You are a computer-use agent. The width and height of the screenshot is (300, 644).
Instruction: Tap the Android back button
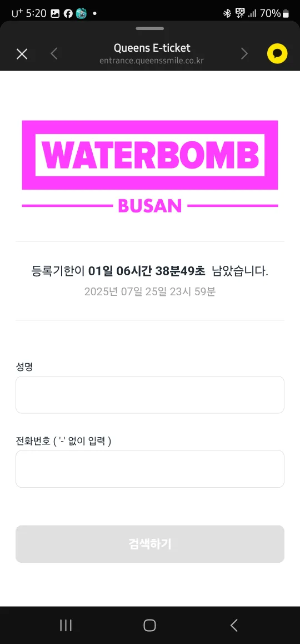pyautogui.click(x=234, y=625)
